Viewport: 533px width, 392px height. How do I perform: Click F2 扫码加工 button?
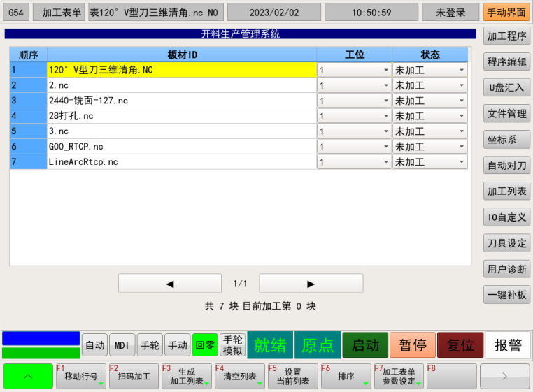[134, 376]
